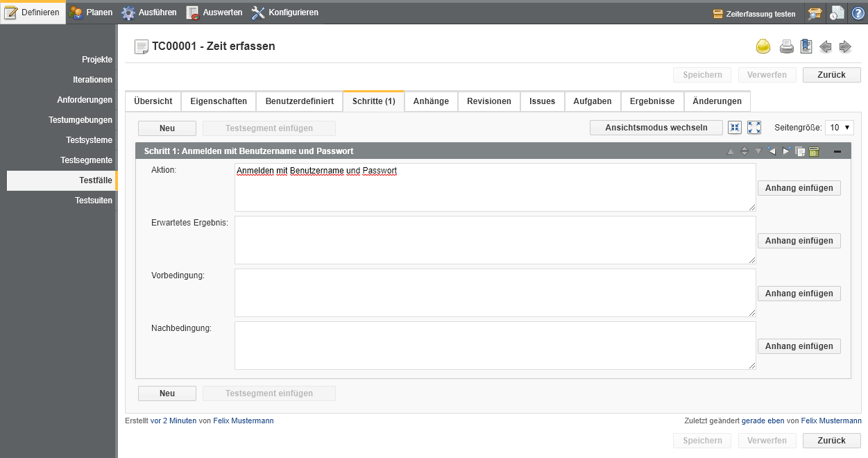Move step 1 down arrow
Screen dimensions: 868x458
coord(758,151)
